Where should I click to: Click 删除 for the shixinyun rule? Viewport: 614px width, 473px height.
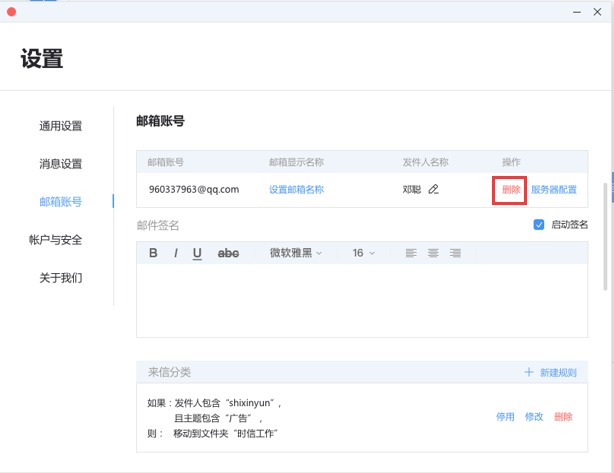pos(563,417)
